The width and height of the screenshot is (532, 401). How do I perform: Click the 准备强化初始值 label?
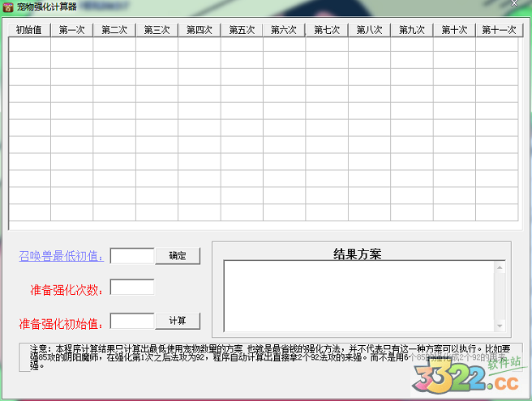61,324
